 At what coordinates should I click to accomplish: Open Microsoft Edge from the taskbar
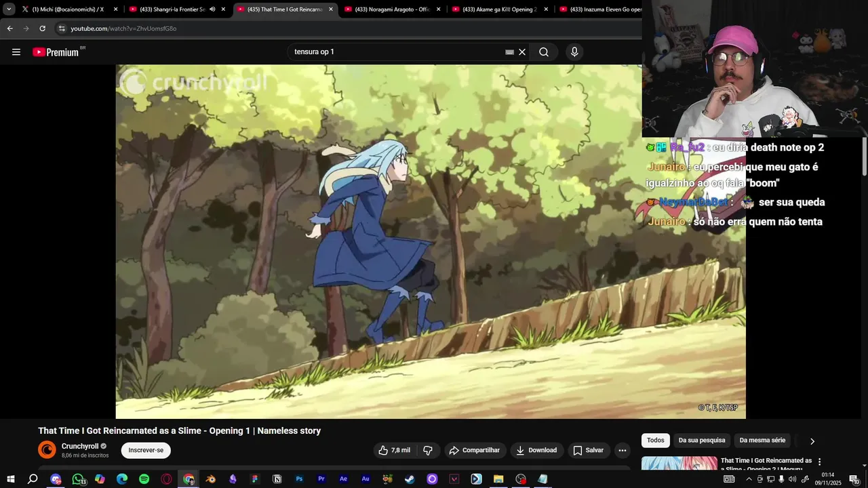click(x=122, y=479)
